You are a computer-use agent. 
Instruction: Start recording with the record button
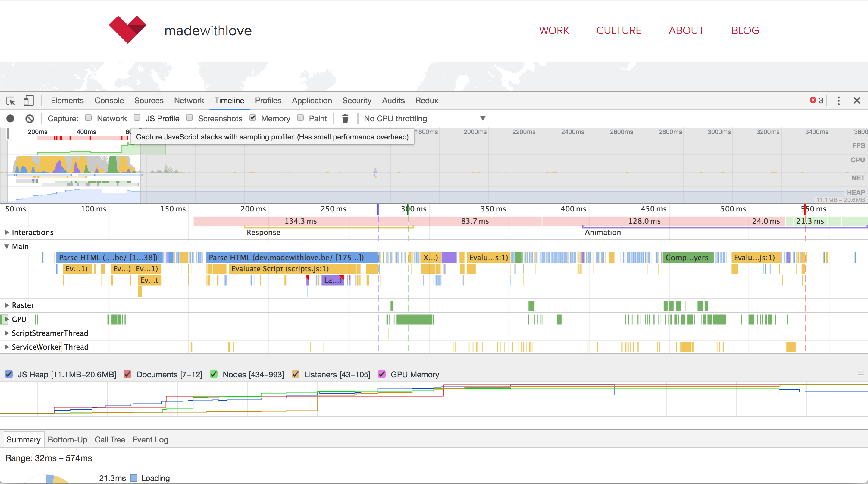[x=11, y=119]
